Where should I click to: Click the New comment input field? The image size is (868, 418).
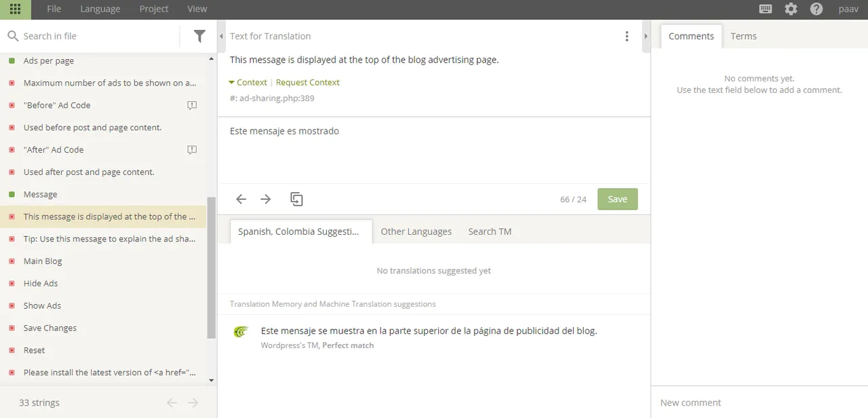759,402
